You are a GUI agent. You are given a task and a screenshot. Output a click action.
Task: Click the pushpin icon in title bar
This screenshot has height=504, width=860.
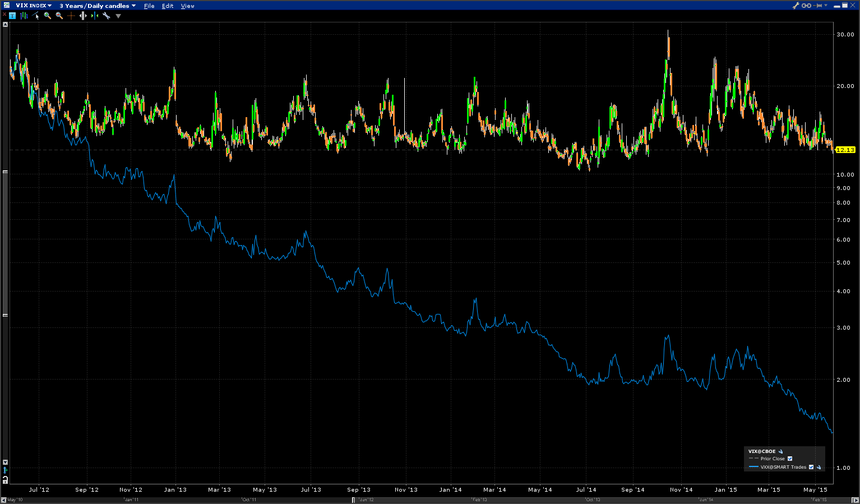click(819, 6)
